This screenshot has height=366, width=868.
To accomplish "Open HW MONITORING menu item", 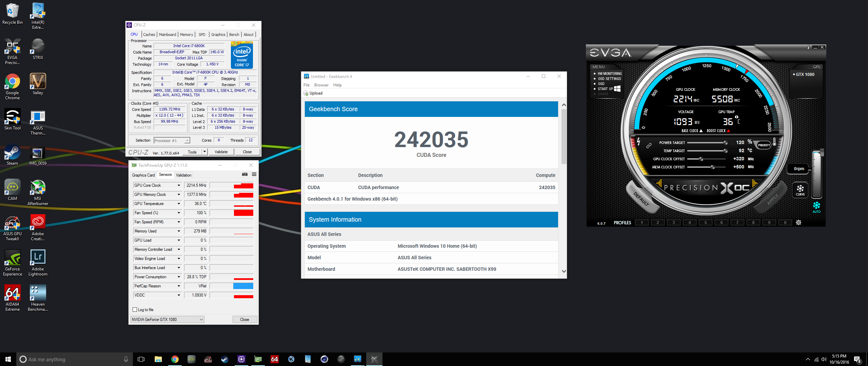I will pyautogui.click(x=609, y=74).
